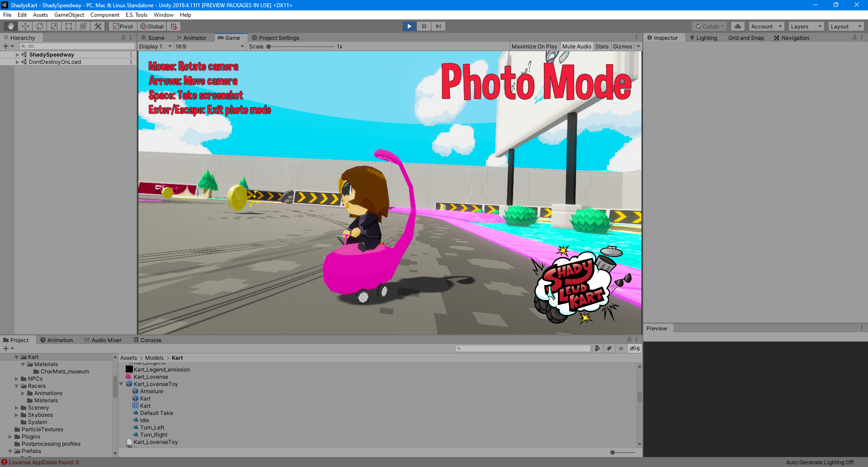Expand ShadySpeedway scene in Hierarchy

pos(18,55)
